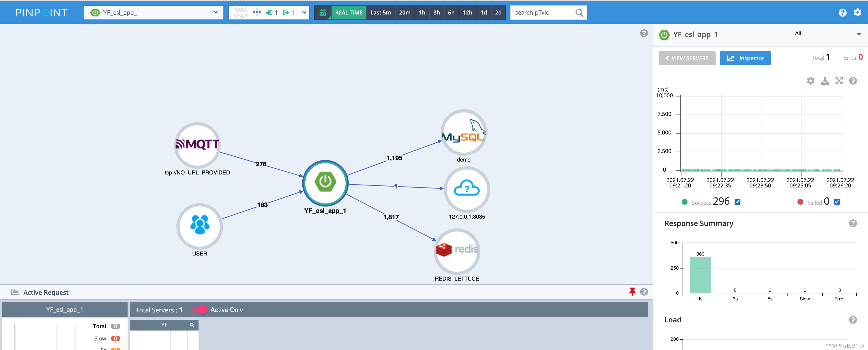
Task: Uncheck the Failed checkbox
Action: pyautogui.click(x=837, y=202)
